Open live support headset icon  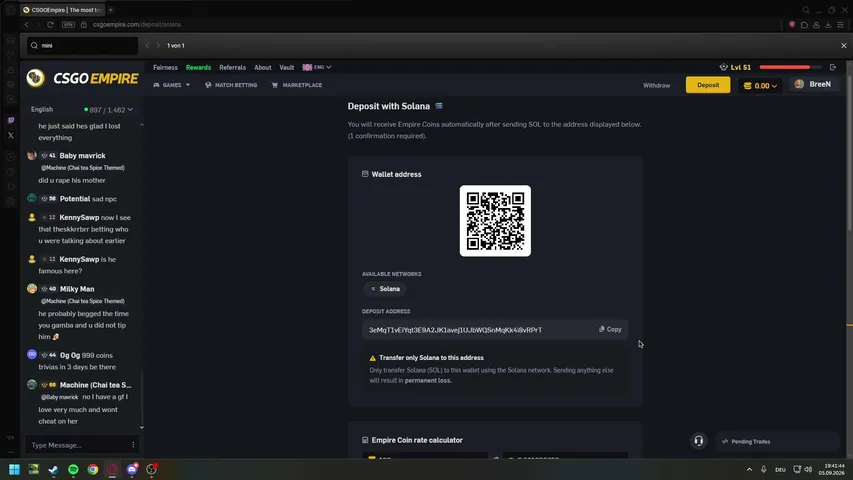pyautogui.click(x=699, y=441)
